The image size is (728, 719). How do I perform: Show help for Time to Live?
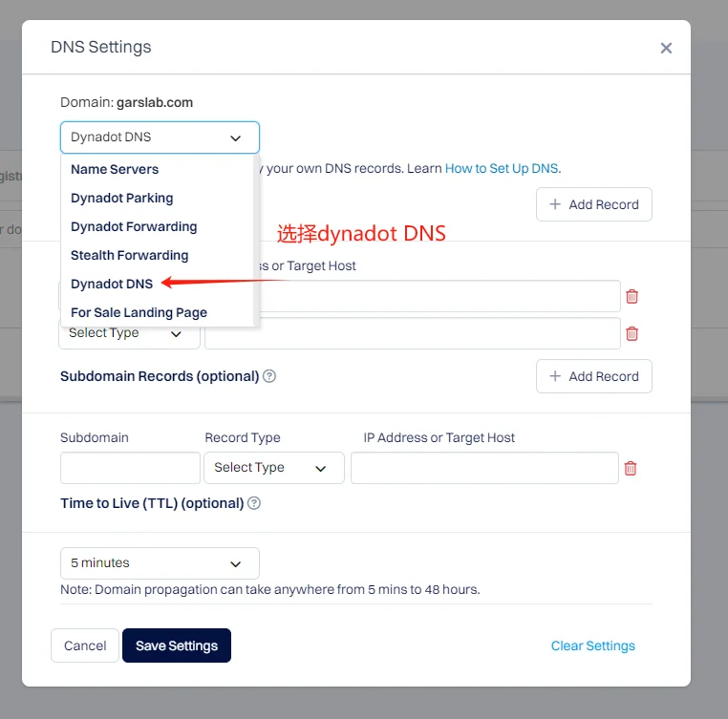click(x=254, y=503)
